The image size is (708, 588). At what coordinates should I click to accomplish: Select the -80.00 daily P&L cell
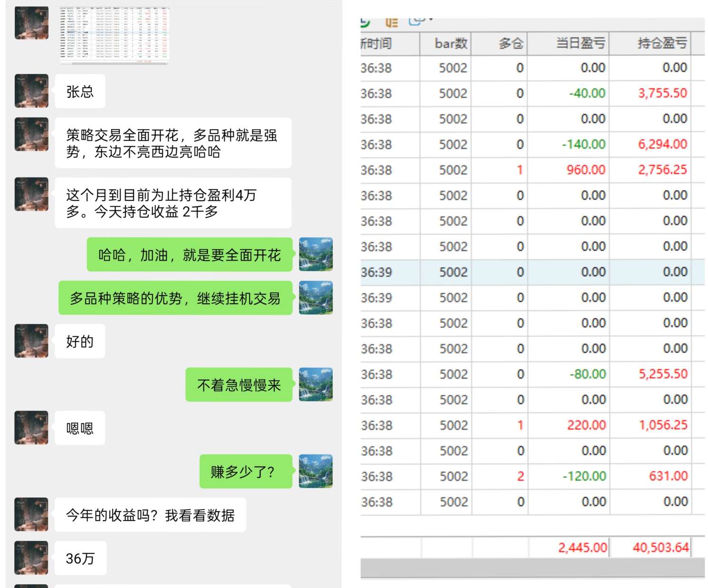coord(568,374)
